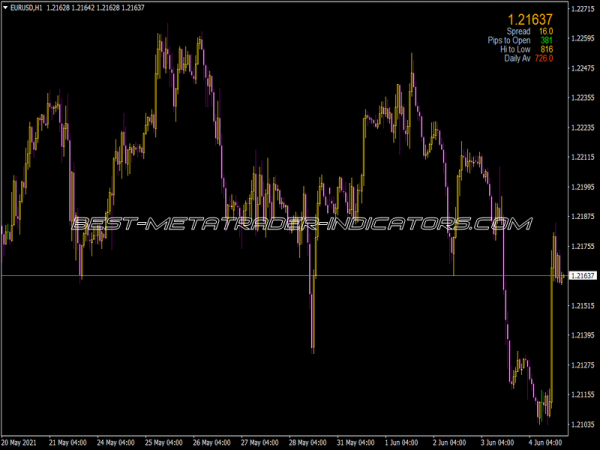Click the triangle arrow beside EURUSD,H1

click(5, 8)
